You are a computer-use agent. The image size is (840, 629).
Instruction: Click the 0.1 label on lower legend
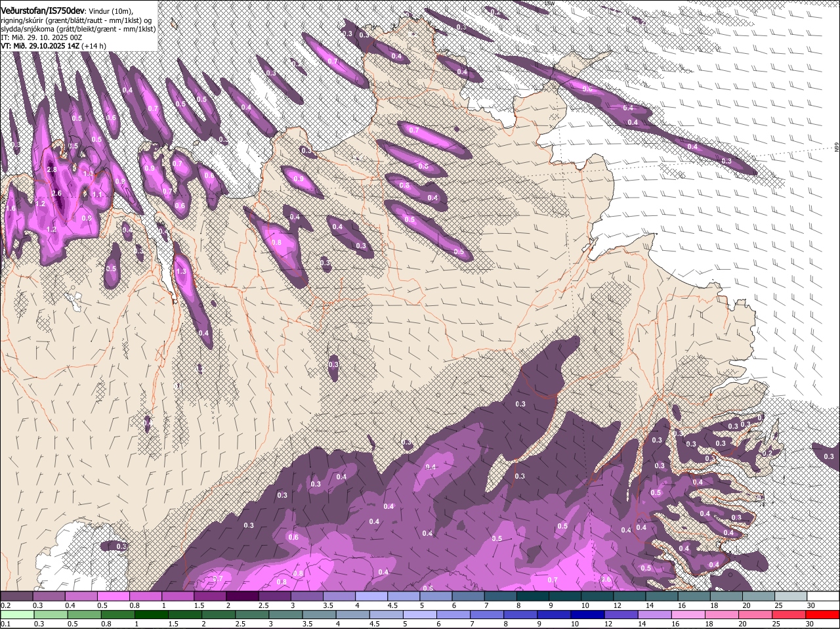pos(5,623)
